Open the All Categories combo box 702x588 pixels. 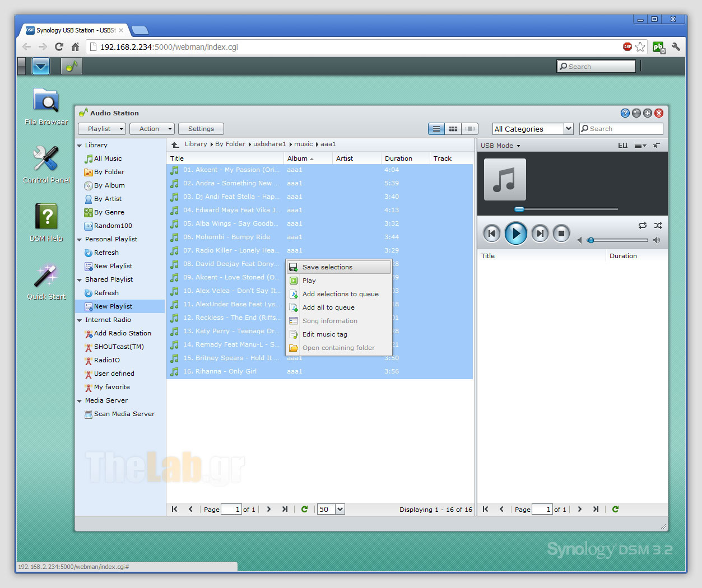pos(533,129)
